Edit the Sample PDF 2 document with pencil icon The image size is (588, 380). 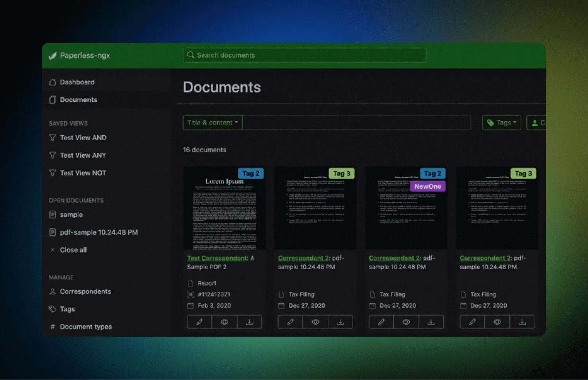[199, 322]
